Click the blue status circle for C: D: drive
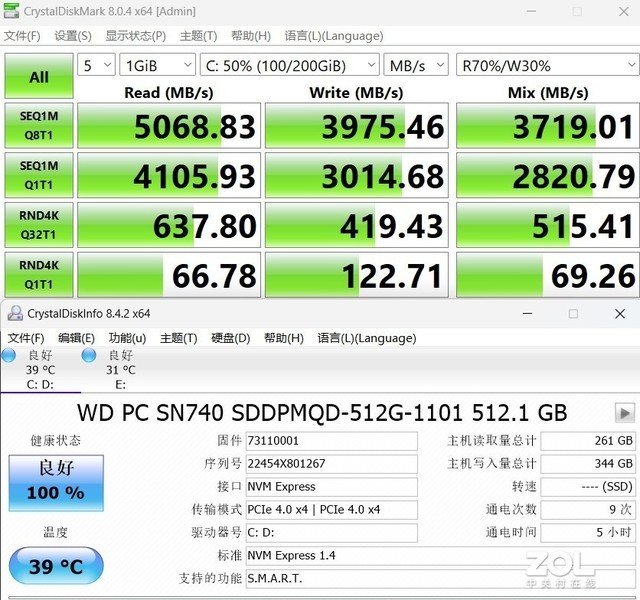 pyautogui.click(x=9, y=356)
